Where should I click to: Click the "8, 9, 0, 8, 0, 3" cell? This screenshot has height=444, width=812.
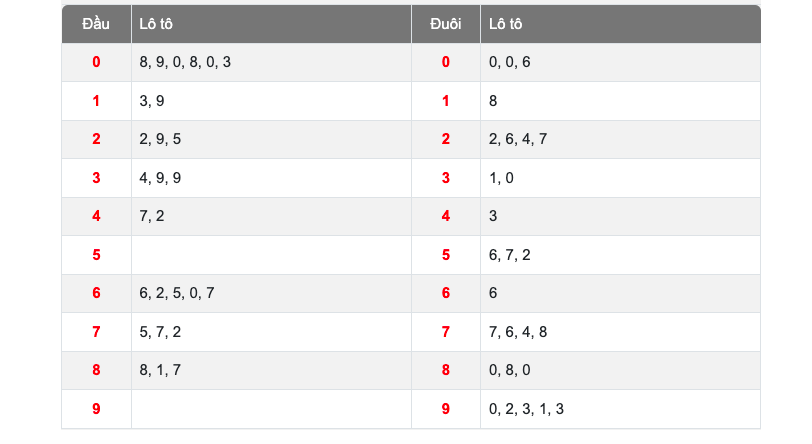click(185, 62)
